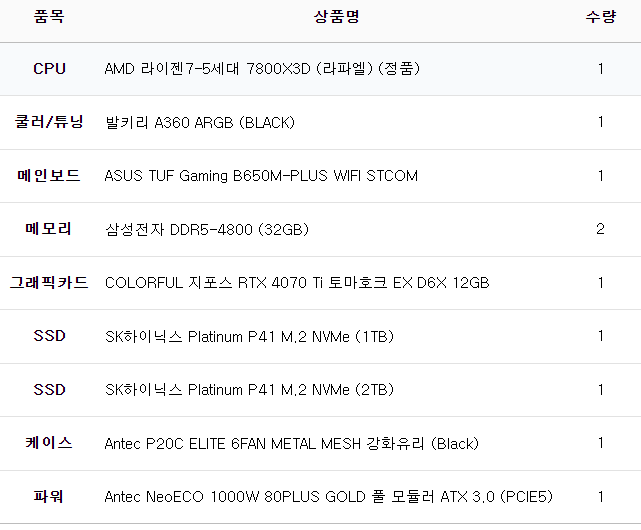Select the CPU category label

coord(49,69)
